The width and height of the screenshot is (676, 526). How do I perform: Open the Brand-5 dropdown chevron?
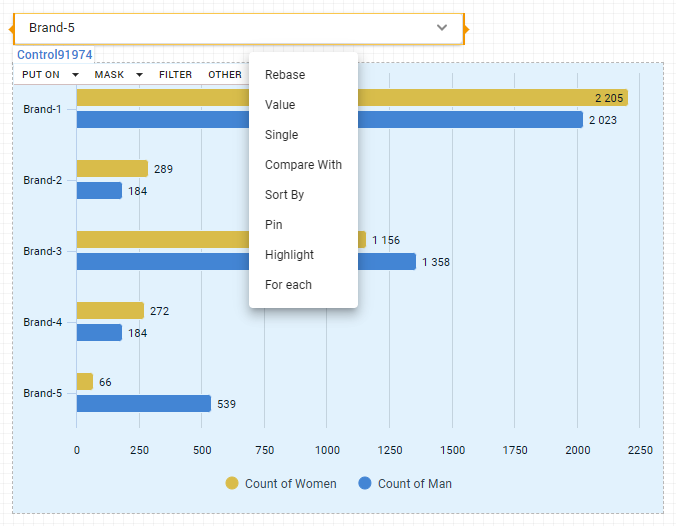coord(442,28)
